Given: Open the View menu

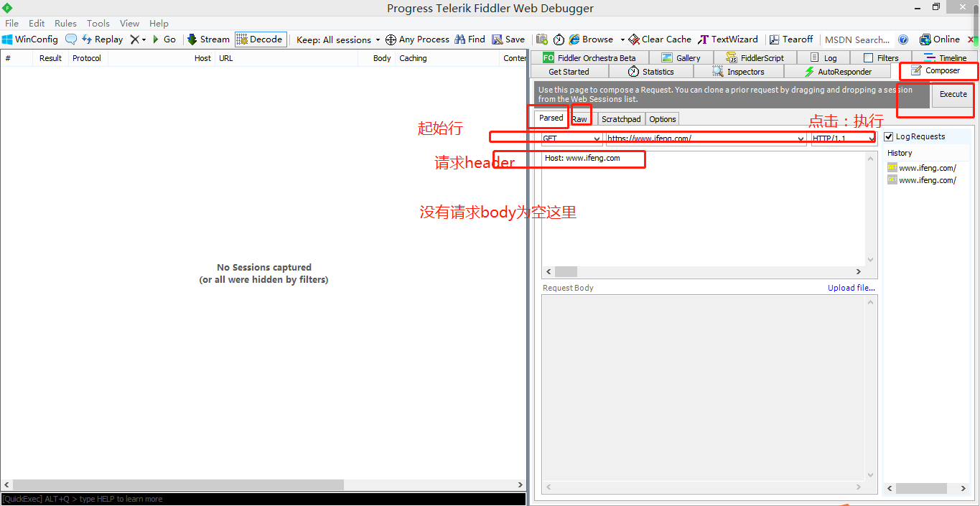Looking at the screenshot, I should point(129,23).
